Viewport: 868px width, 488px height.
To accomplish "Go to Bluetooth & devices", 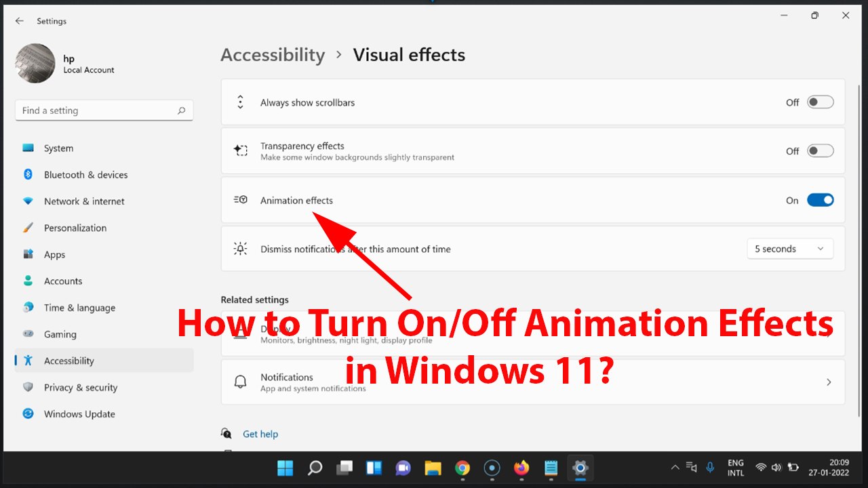I will pos(104,175).
